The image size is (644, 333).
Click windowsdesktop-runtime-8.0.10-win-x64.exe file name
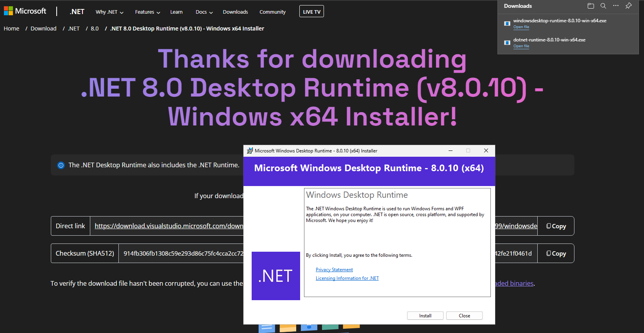coord(560,21)
